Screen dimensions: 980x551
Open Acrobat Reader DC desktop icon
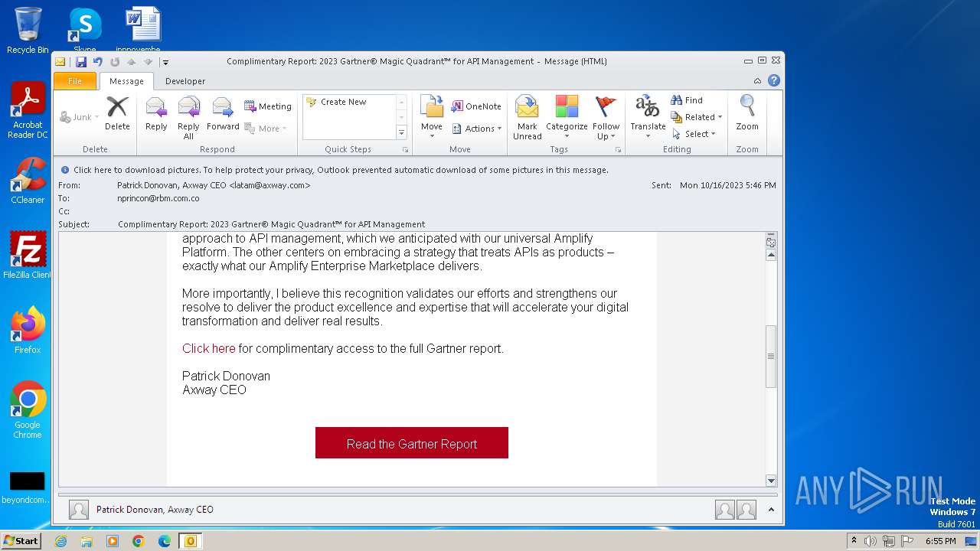tap(28, 110)
